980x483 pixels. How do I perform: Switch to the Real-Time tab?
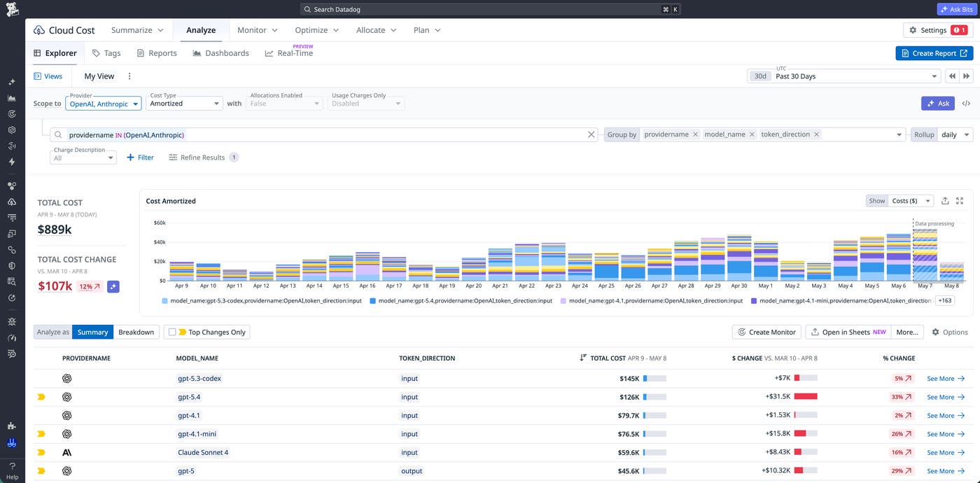[x=289, y=53]
